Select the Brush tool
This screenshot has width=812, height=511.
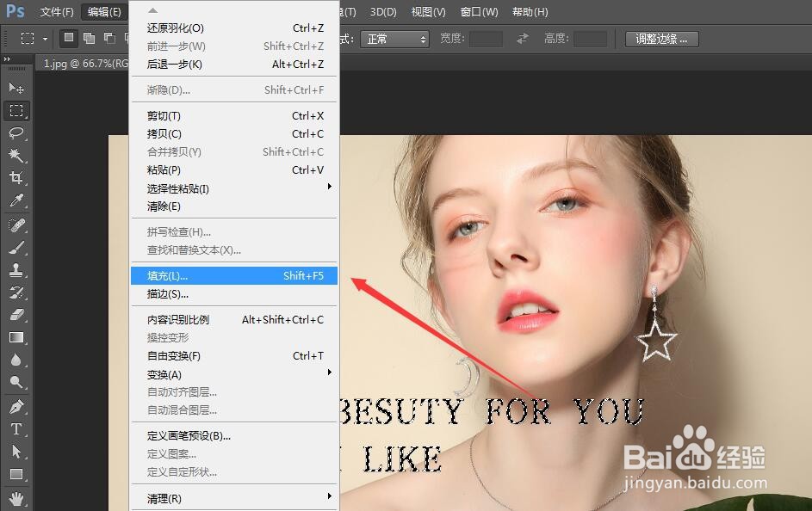click(16, 248)
